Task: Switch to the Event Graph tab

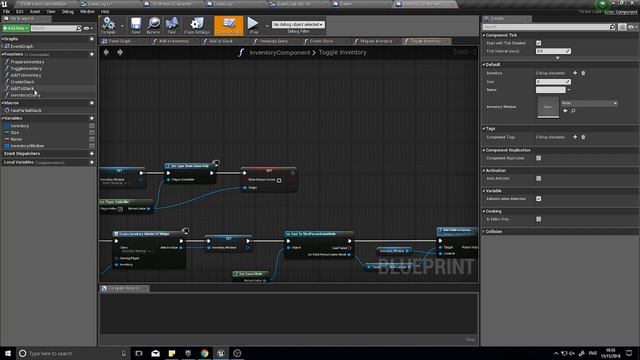Action: [119, 41]
